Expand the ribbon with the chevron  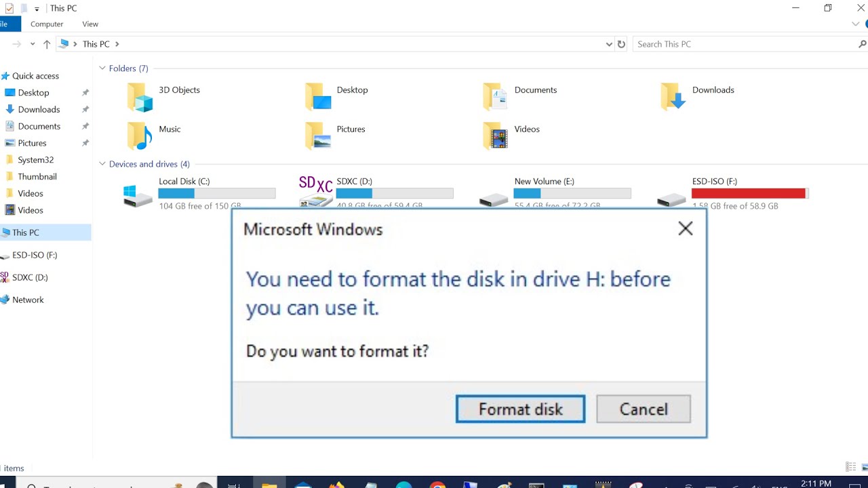[855, 24]
